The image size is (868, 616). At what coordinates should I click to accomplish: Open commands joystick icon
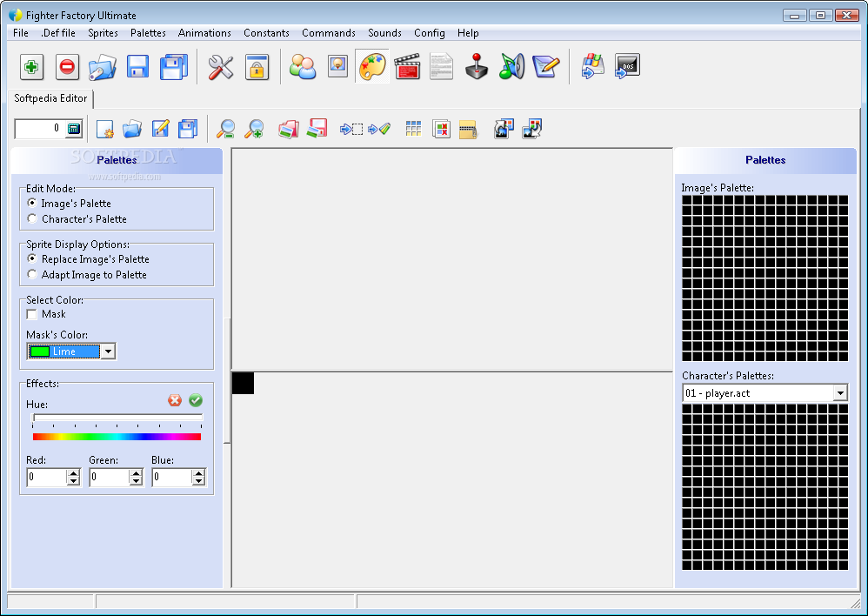[477, 67]
